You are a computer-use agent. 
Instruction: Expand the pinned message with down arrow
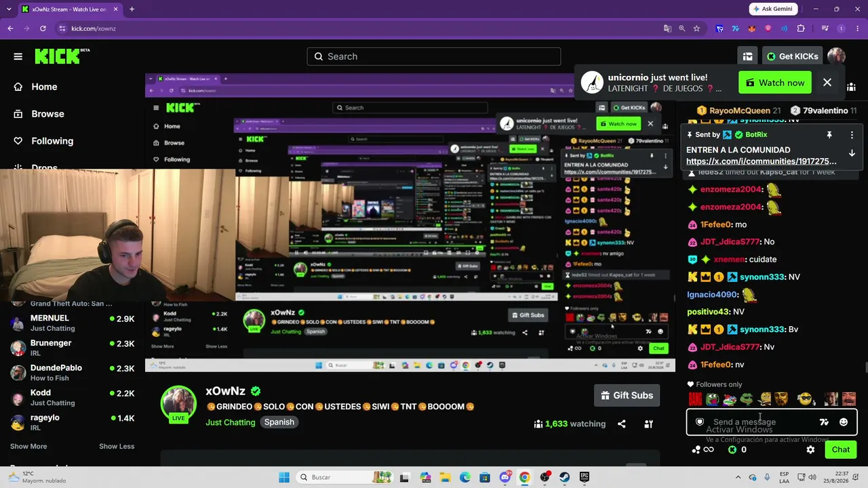(852, 153)
